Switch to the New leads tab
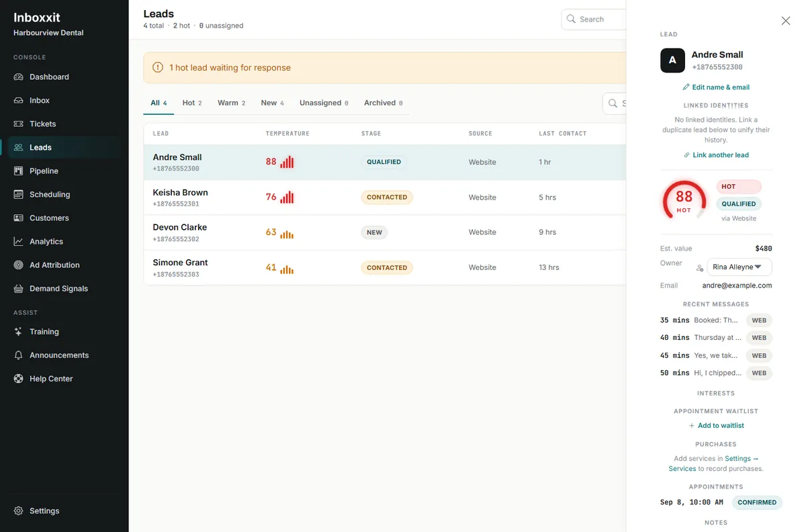 pyautogui.click(x=272, y=103)
